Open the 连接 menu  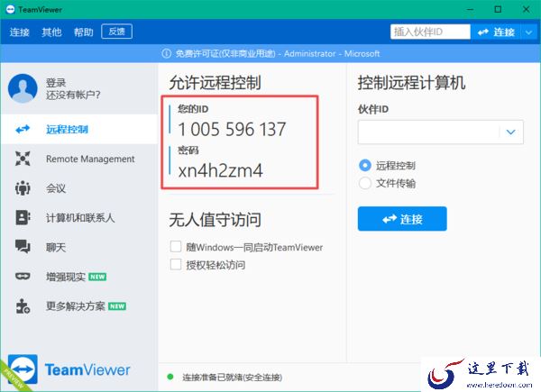[19, 32]
